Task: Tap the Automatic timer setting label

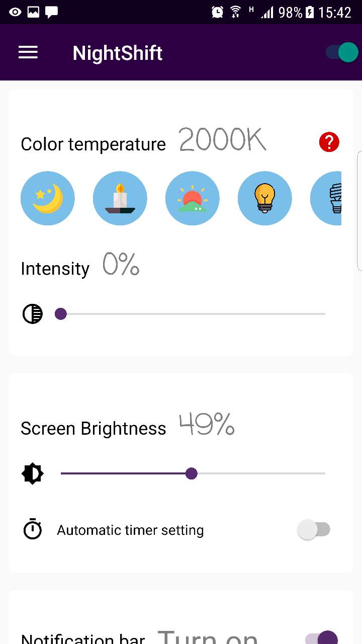Action: tap(130, 530)
